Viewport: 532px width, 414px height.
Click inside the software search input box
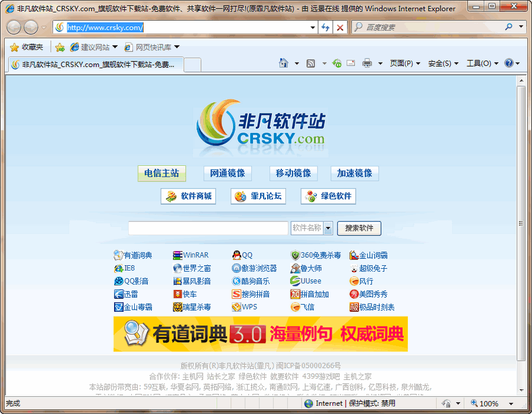pyautogui.click(x=207, y=229)
